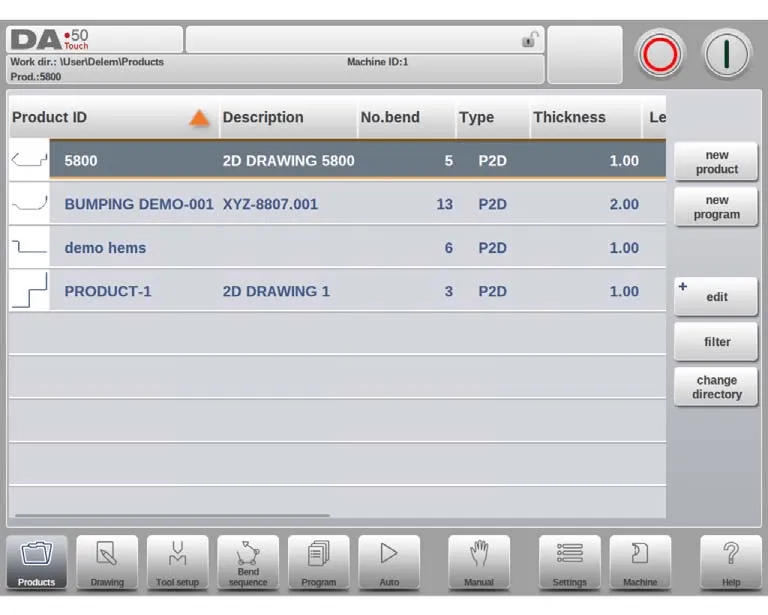Open the Drawing mode icon
768x615 pixels.
point(107,562)
